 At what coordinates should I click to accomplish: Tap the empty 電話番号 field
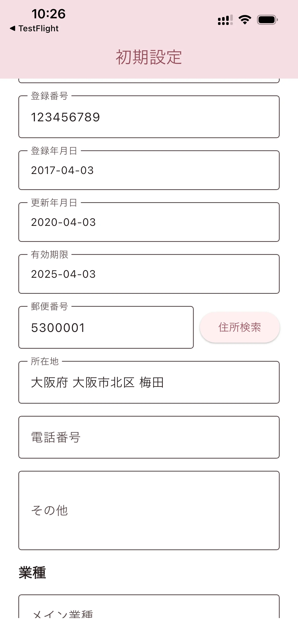click(149, 437)
